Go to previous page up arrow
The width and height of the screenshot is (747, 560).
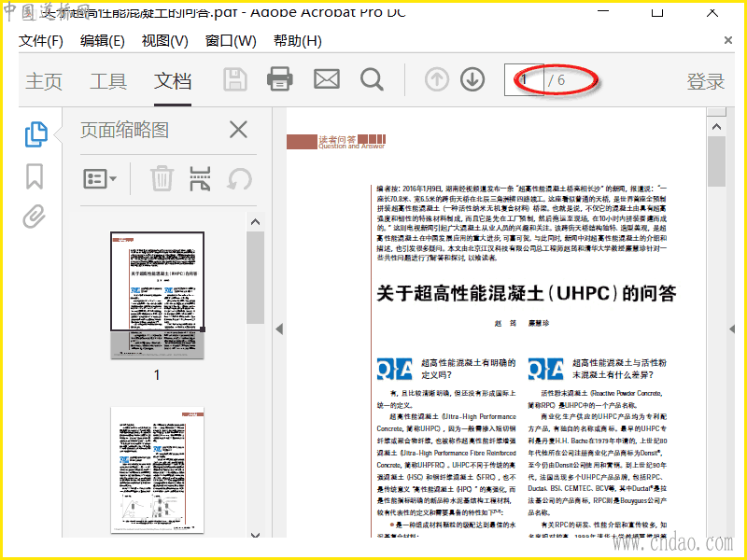pos(436,79)
